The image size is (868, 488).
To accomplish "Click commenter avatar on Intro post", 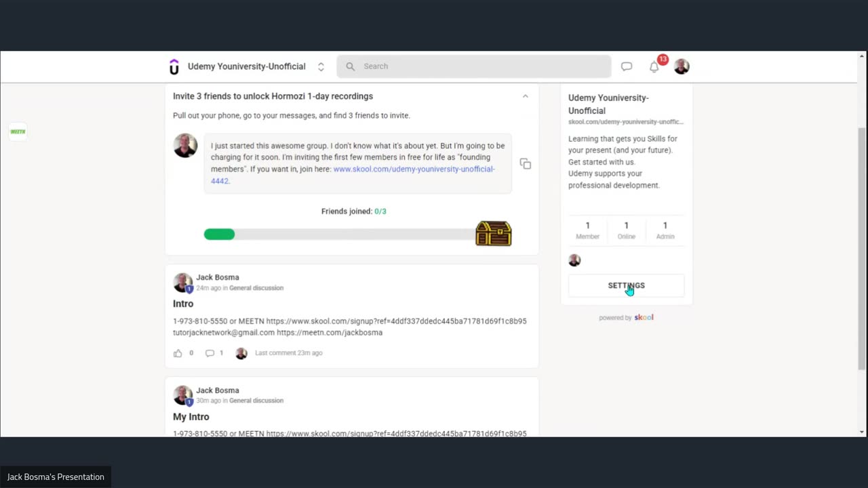I will click(241, 353).
